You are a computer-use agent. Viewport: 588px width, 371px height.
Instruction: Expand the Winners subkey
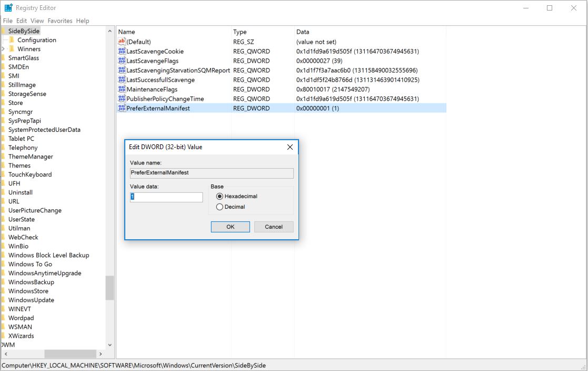(3, 49)
